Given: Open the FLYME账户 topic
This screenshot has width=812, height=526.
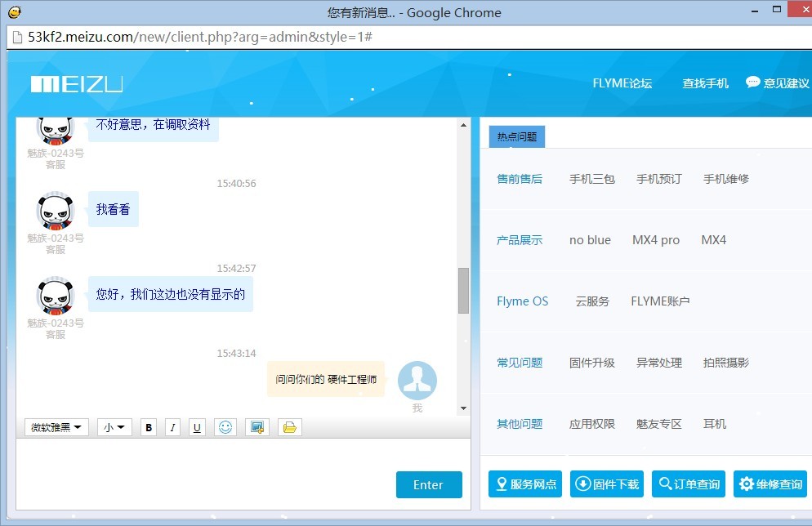Looking at the screenshot, I should click(660, 301).
